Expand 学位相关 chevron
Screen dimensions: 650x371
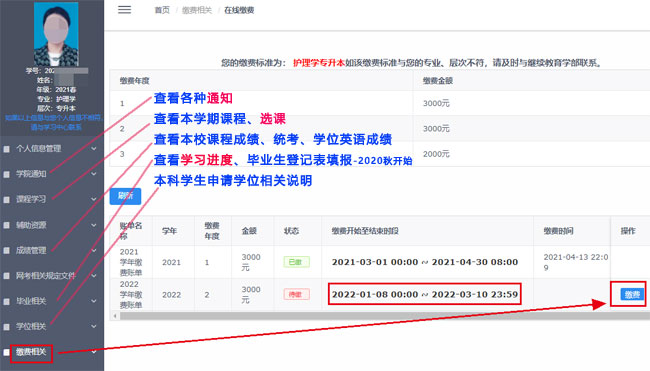[94, 327]
